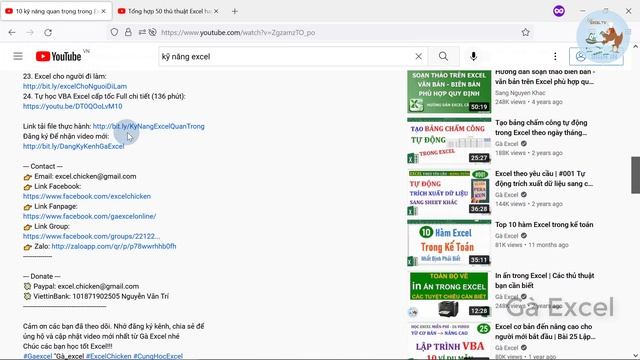Close the '10 kỹ năng quan trọng' tab
Screen dimensions: 640x360
(104, 11)
